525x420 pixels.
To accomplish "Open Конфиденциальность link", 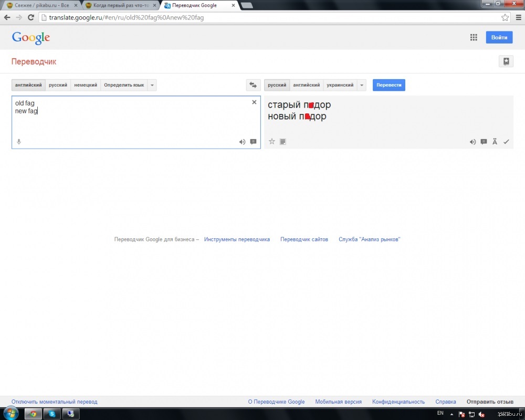I will [398, 402].
